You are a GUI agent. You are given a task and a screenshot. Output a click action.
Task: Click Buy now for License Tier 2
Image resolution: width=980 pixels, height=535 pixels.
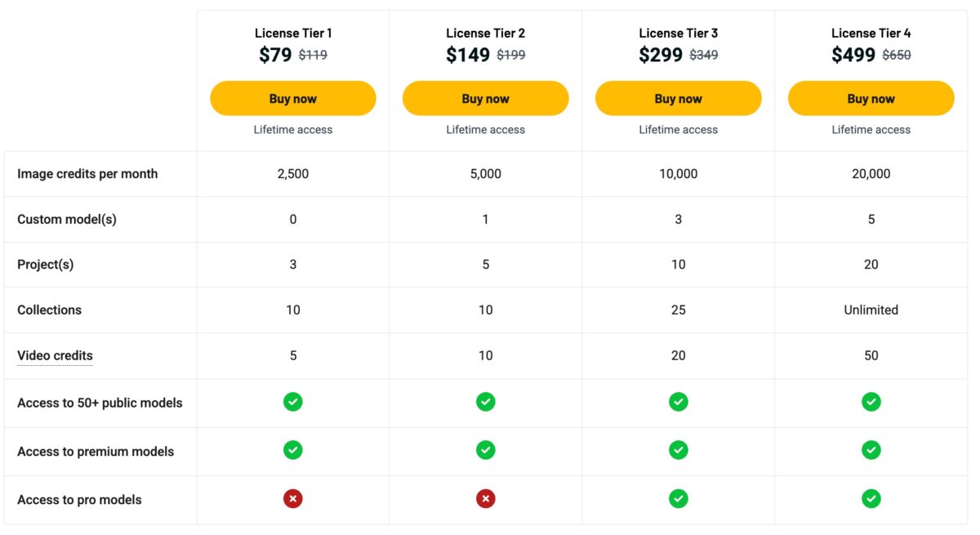(485, 97)
